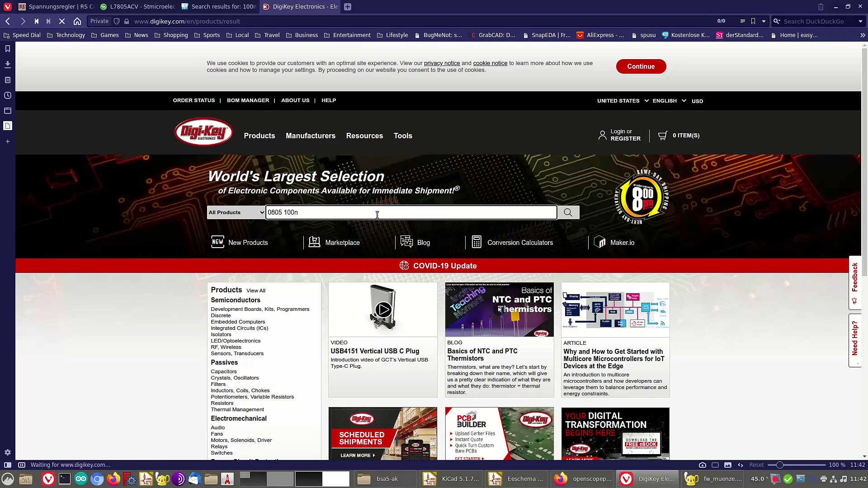The width and height of the screenshot is (868, 488).
Task: Toggle tab tiling in the status bar
Action: [x=715, y=465]
